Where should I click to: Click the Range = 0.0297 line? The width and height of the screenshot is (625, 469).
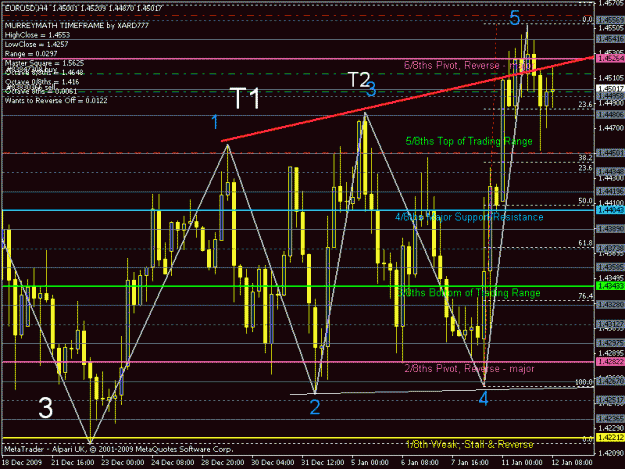click(31, 53)
